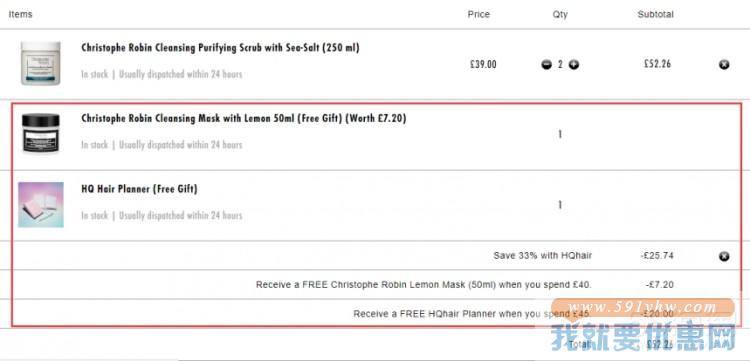Click the black Lemon Mask jar thumbnail
The width and height of the screenshot is (750, 361).
41,133
